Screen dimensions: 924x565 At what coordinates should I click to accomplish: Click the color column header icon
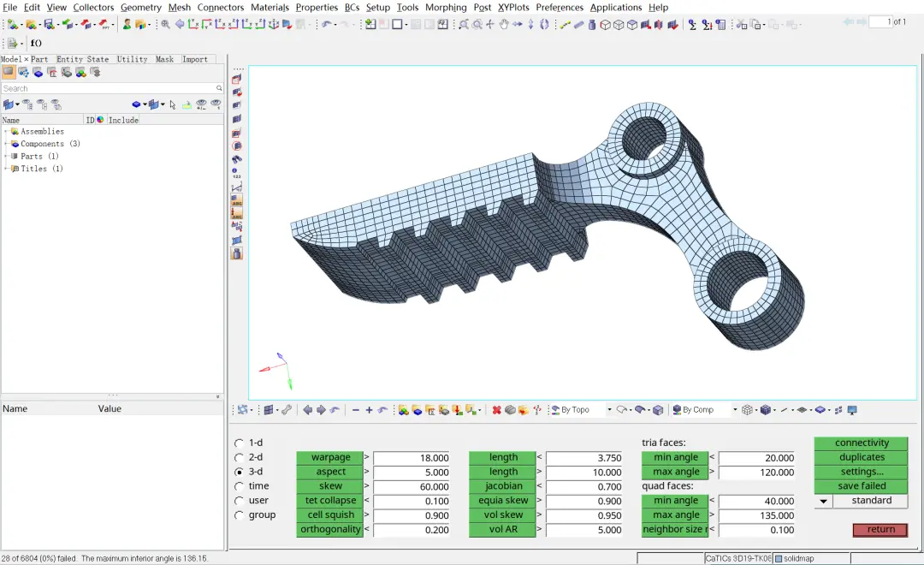pos(100,120)
